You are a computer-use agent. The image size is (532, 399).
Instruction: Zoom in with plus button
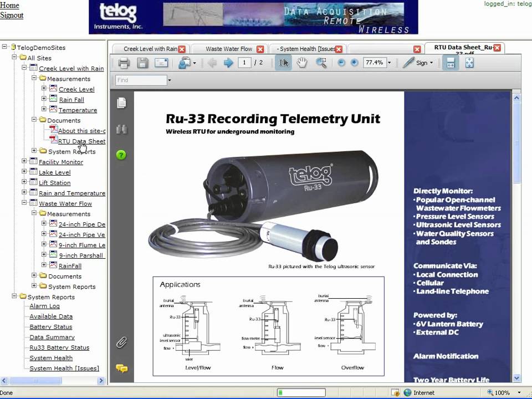pos(354,63)
